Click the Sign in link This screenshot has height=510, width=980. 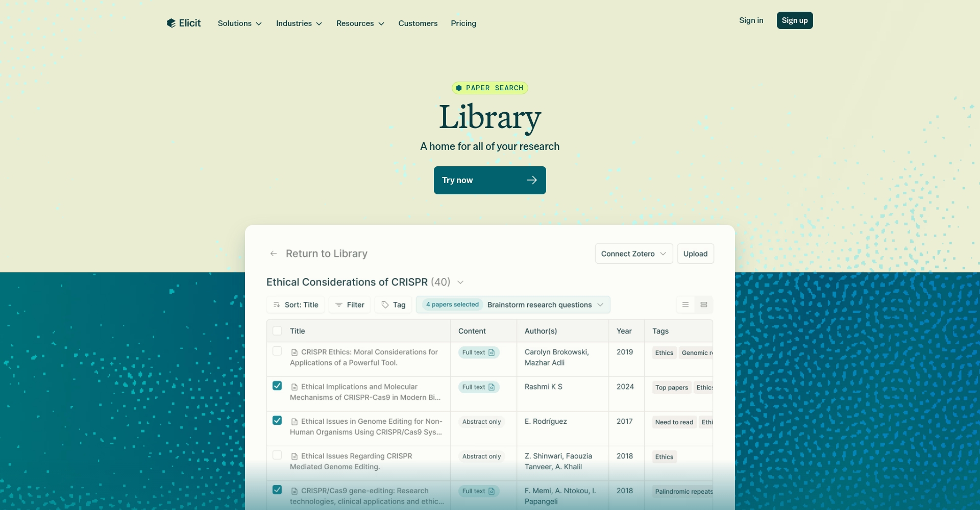point(751,20)
